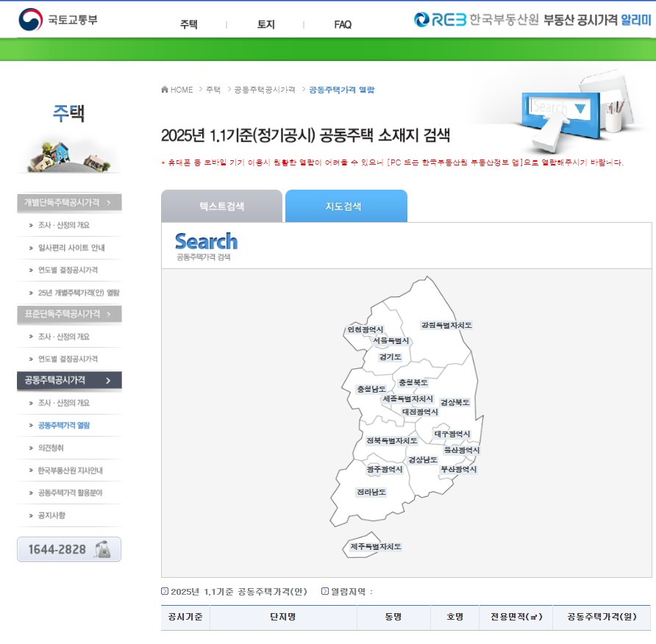Click the houses illustration under 주택 sidebar title
656x644 pixels.
[68, 157]
